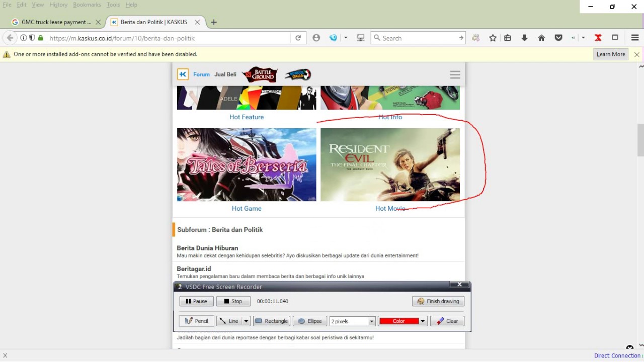Click the Pocket save icon
This screenshot has width=644, height=362.
tap(558, 38)
